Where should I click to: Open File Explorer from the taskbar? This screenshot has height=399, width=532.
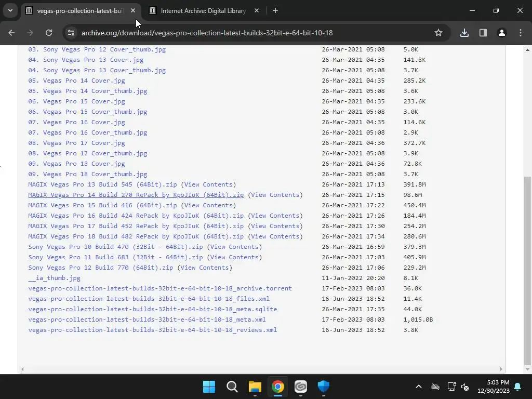[x=255, y=387]
